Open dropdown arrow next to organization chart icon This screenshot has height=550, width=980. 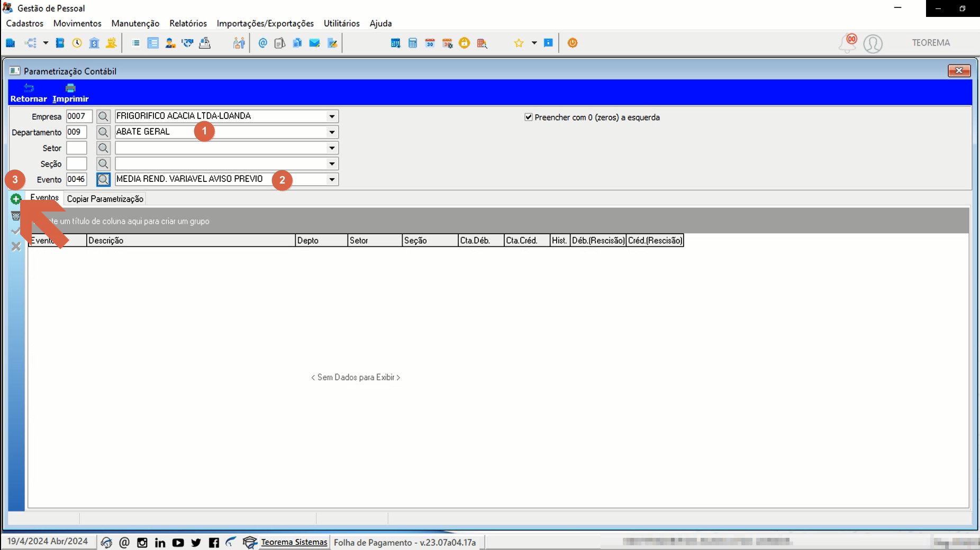point(46,43)
